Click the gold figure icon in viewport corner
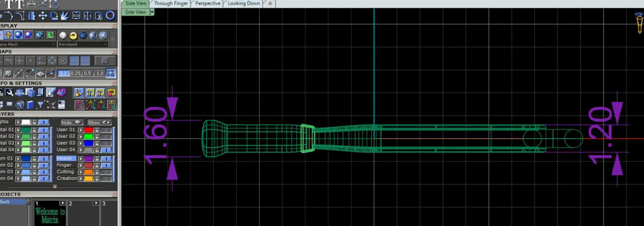Viewport: 644px width, 226px height. (x=639, y=23)
